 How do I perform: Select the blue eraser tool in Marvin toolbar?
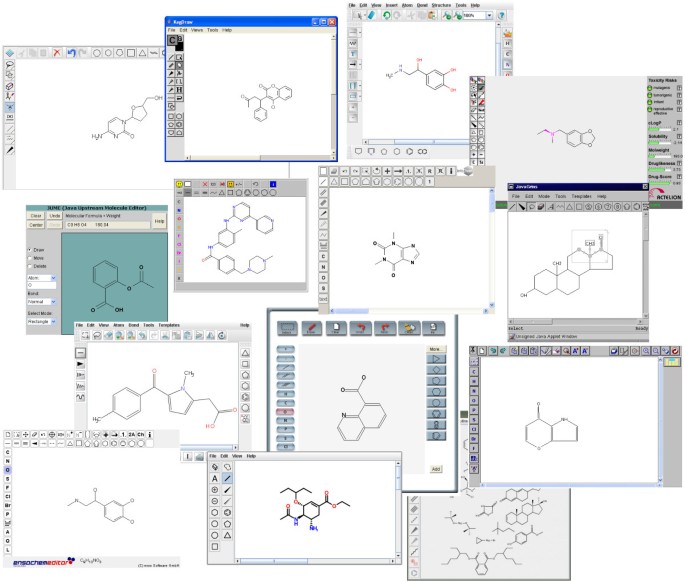pyautogui.click(x=371, y=15)
